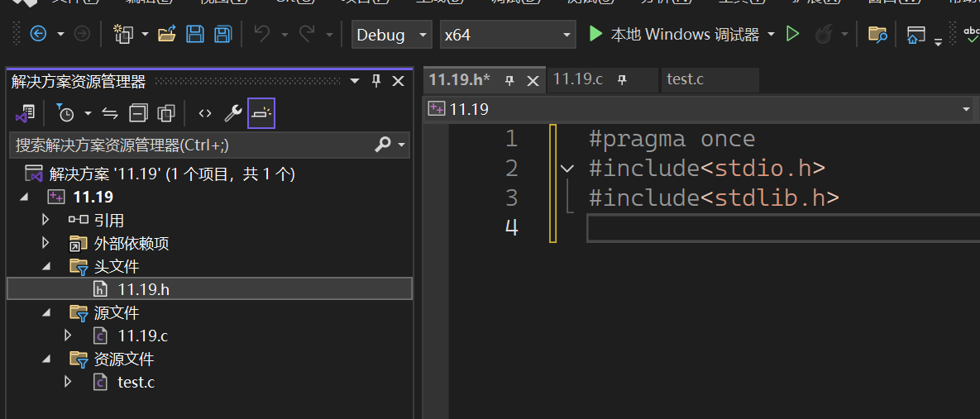Open properties with the wrench icon
The image size is (980, 419).
pos(232,113)
